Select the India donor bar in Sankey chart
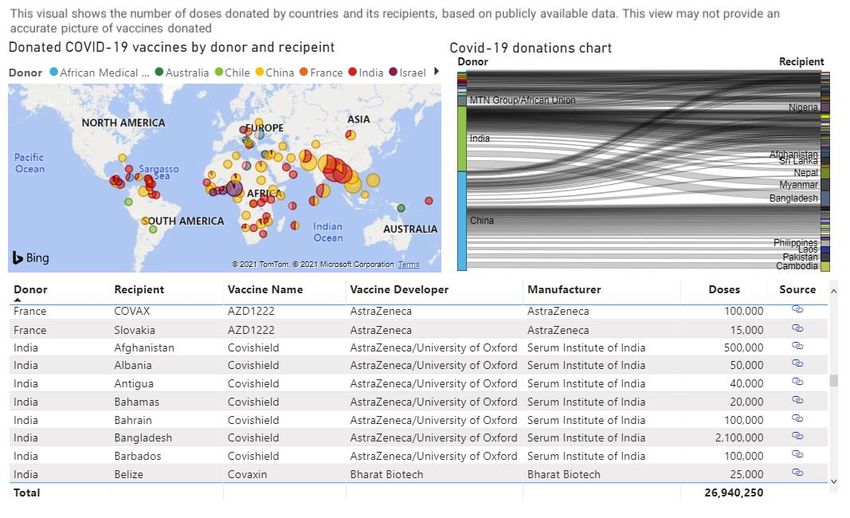The width and height of the screenshot is (850, 518). click(x=462, y=139)
